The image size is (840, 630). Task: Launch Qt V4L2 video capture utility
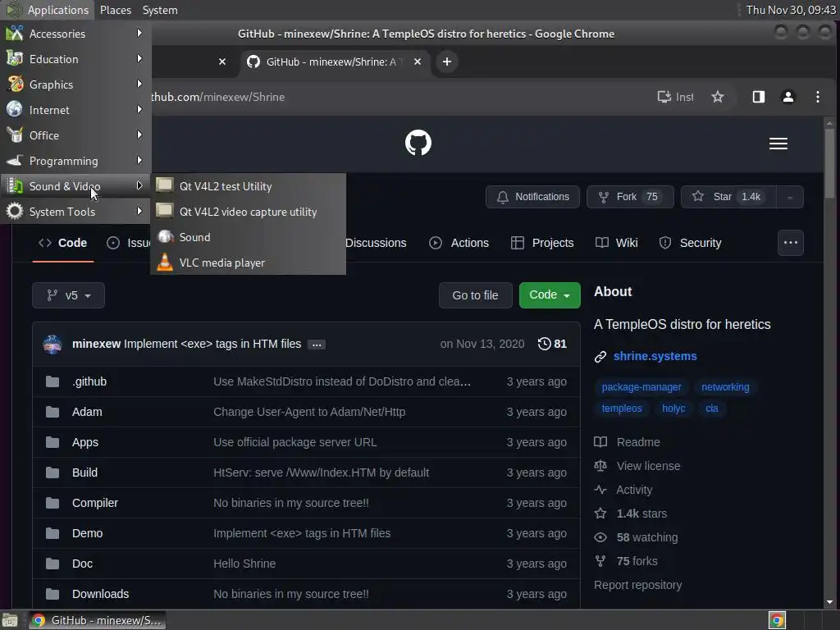pyautogui.click(x=248, y=212)
